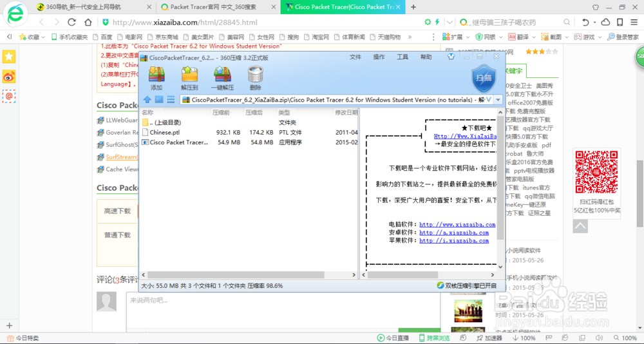Click the 双核压缩引擎已开启 status indicator

[x=466, y=285]
